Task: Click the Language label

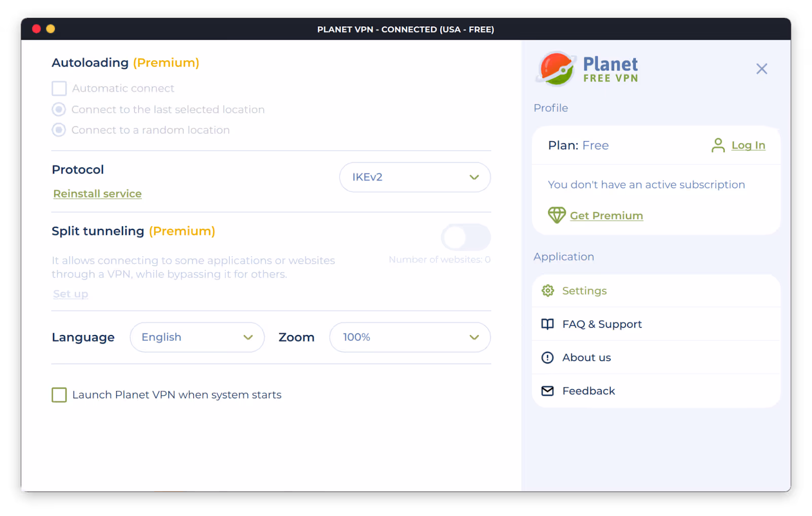Action: click(x=83, y=338)
